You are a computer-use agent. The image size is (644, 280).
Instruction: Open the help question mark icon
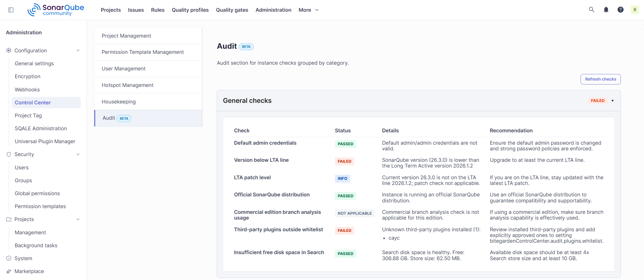621,10
